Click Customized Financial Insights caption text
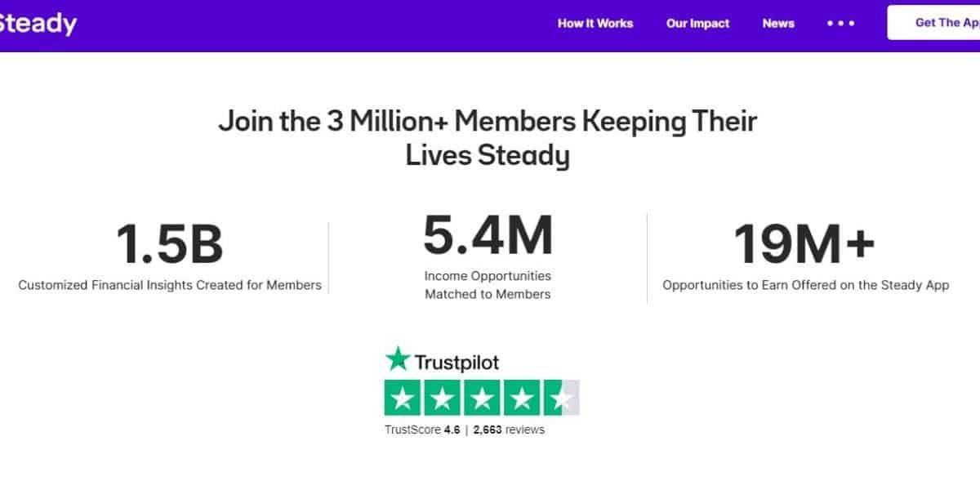Screen dimensions: 980x490 click(x=170, y=286)
